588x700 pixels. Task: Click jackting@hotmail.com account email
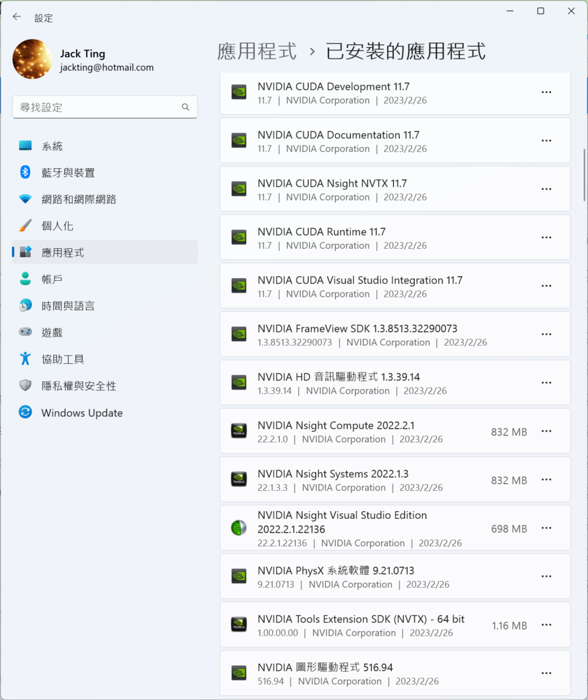click(107, 68)
